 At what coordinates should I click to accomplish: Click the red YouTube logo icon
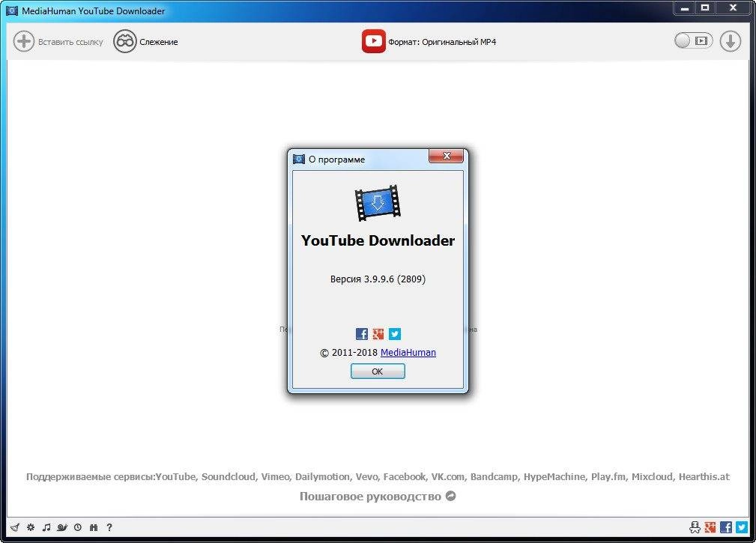click(374, 41)
